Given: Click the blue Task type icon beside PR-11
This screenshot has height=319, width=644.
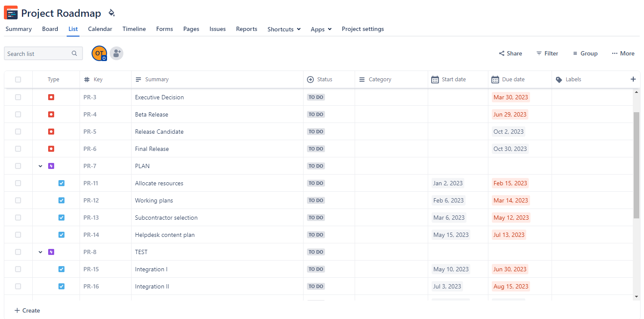Looking at the screenshot, I should (x=61, y=183).
